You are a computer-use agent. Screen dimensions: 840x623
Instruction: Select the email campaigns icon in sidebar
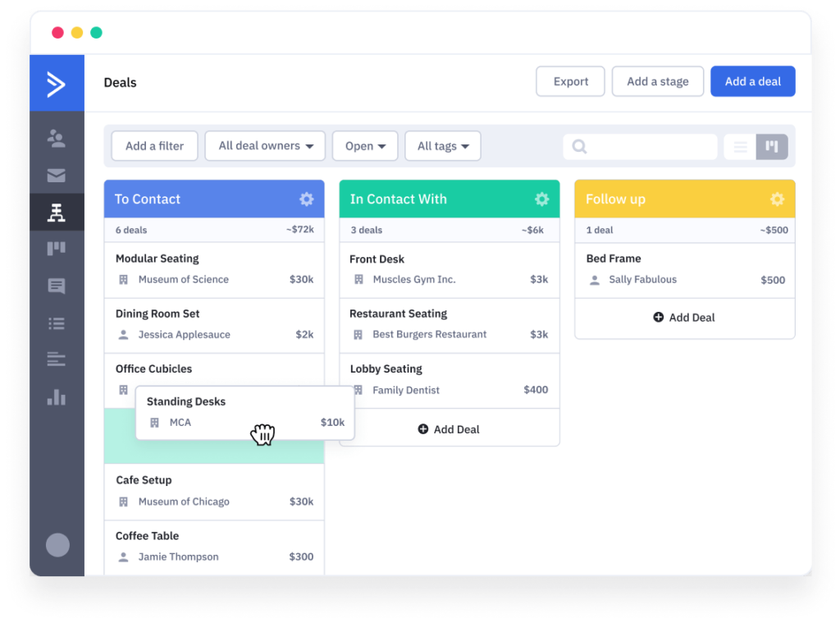tap(57, 175)
